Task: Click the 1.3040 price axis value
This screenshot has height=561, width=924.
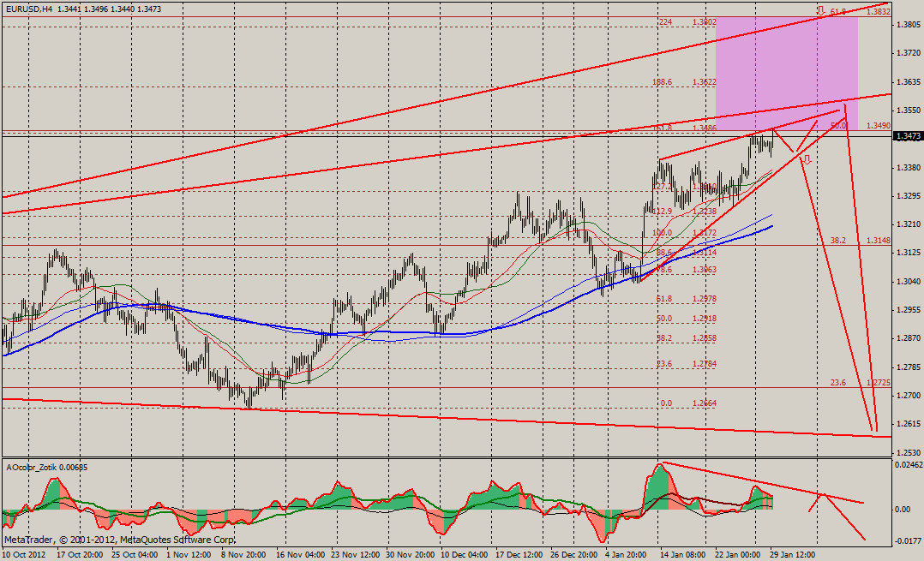Action: click(x=908, y=282)
